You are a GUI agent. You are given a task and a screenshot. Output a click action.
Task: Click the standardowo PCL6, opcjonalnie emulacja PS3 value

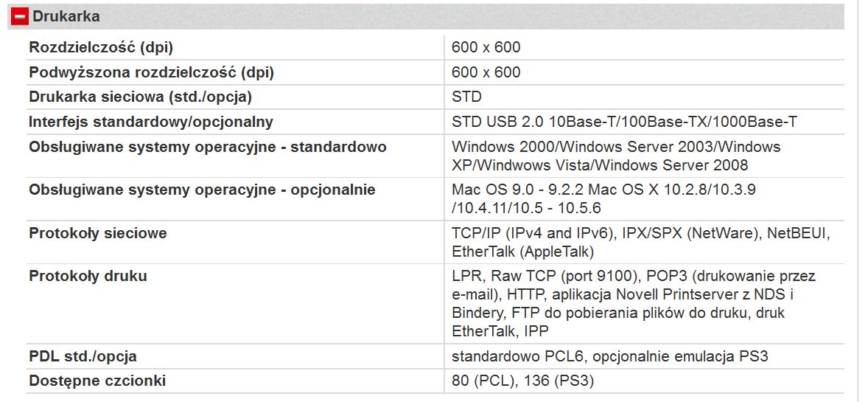coord(610,357)
